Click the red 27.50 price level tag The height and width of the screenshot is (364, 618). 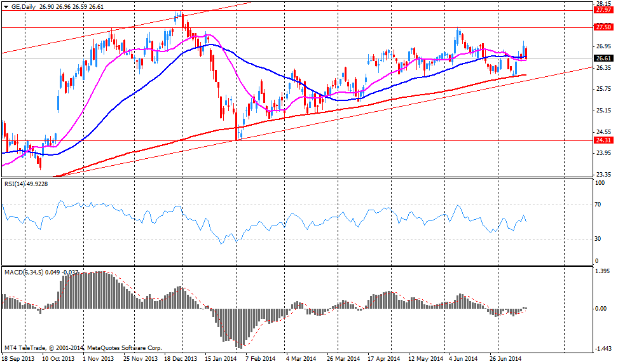tap(603, 27)
